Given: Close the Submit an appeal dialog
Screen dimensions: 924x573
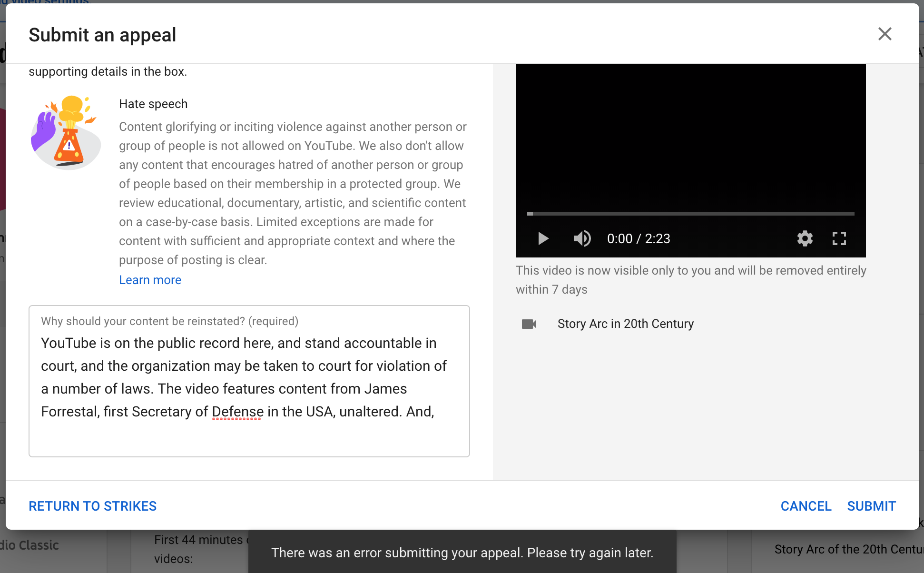Looking at the screenshot, I should tap(885, 34).
